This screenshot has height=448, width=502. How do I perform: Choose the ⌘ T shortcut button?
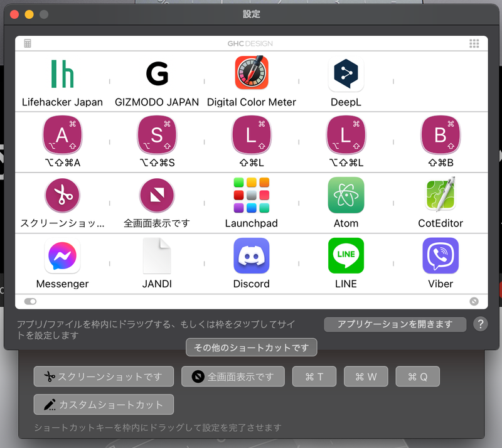coord(314,376)
